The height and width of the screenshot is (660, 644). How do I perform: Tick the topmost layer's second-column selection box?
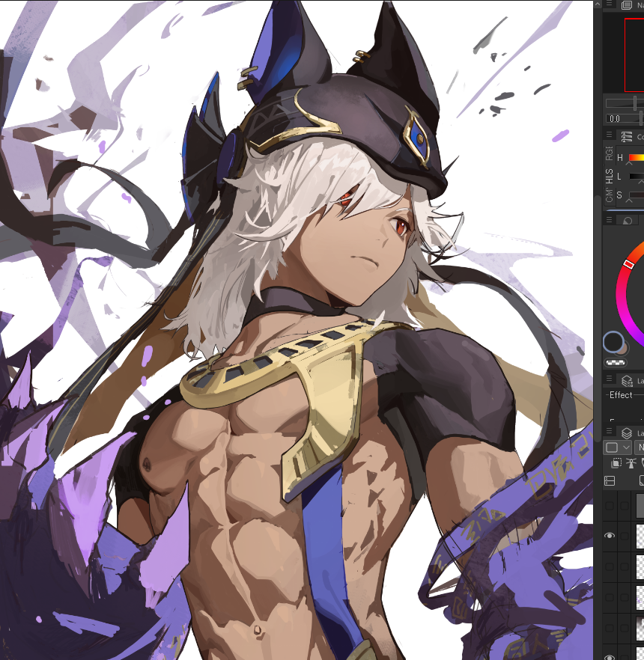point(625,506)
